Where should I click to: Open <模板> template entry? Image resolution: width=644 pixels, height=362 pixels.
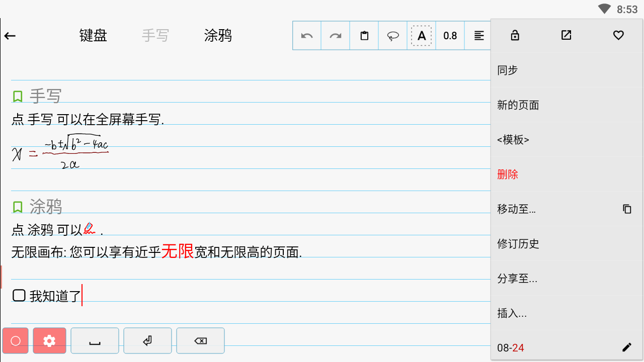click(567, 140)
